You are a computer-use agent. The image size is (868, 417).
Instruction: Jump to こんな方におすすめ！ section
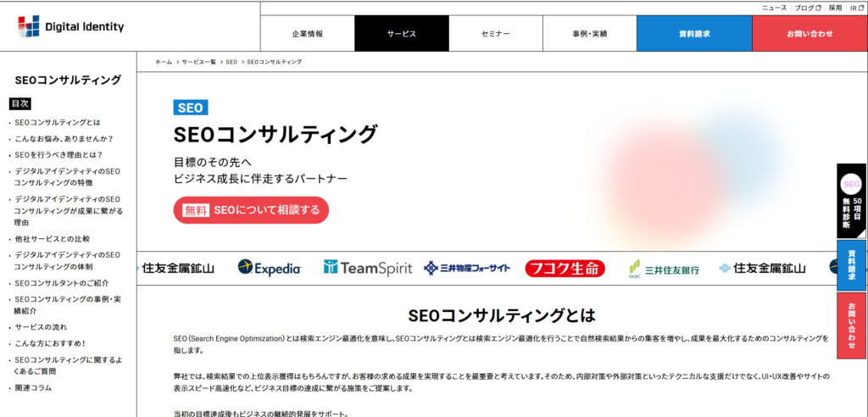point(50,343)
